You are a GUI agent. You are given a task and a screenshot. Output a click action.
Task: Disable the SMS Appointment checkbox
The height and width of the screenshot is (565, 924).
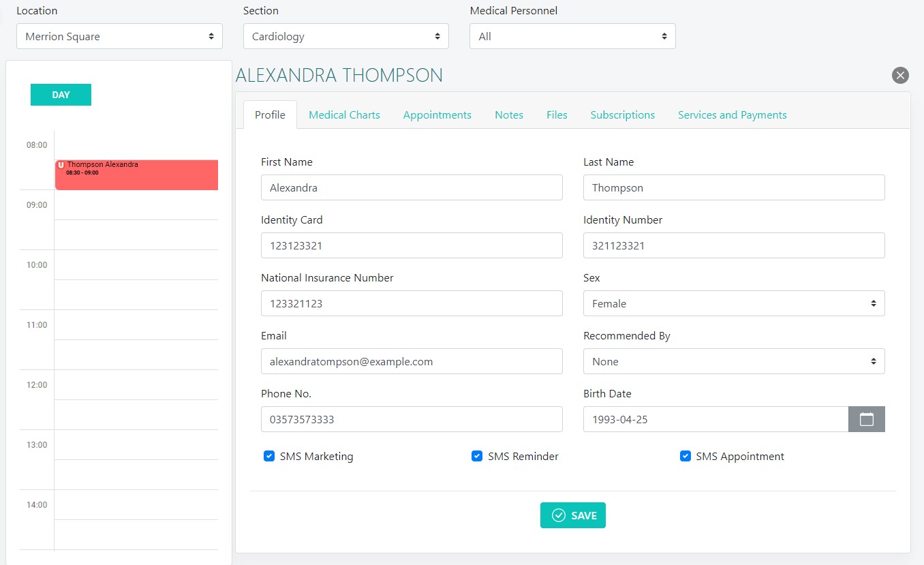[x=685, y=456]
